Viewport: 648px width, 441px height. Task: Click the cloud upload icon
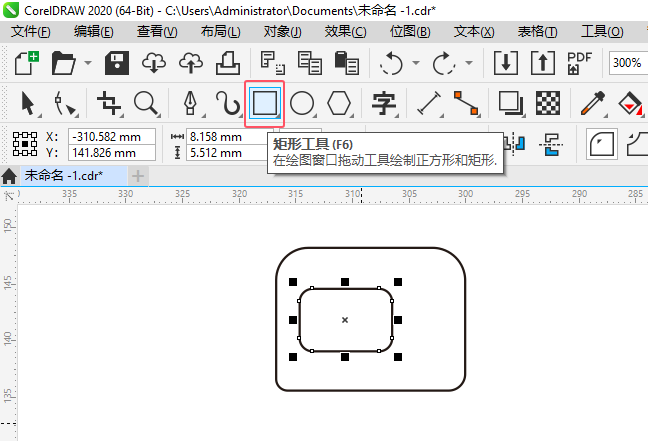tap(191, 63)
